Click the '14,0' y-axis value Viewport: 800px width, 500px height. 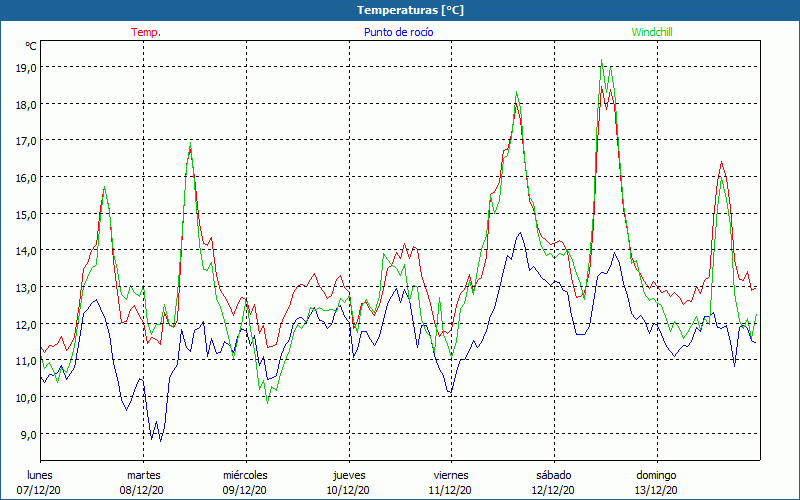pos(26,251)
